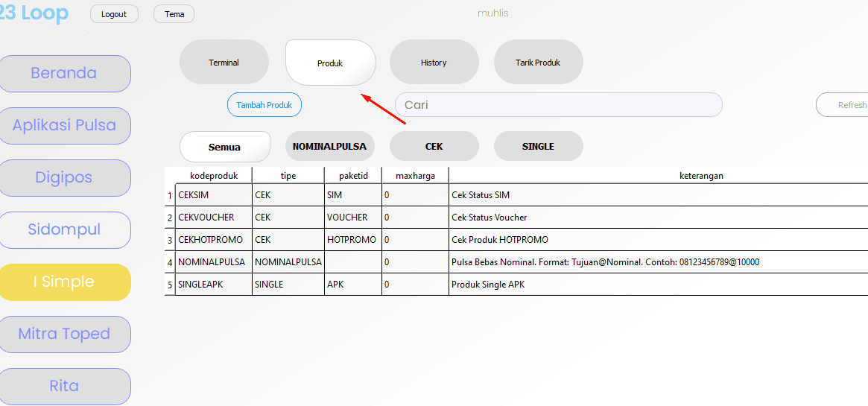Image resolution: width=868 pixels, height=406 pixels.
Task: Click the Refresh button
Action: click(x=843, y=104)
